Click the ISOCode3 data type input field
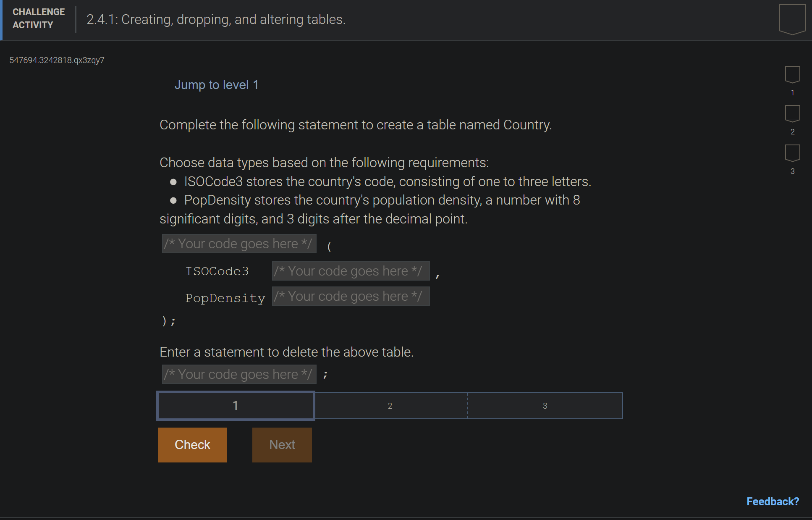Screen dimensions: 812x520 pyautogui.click(x=351, y=271)
